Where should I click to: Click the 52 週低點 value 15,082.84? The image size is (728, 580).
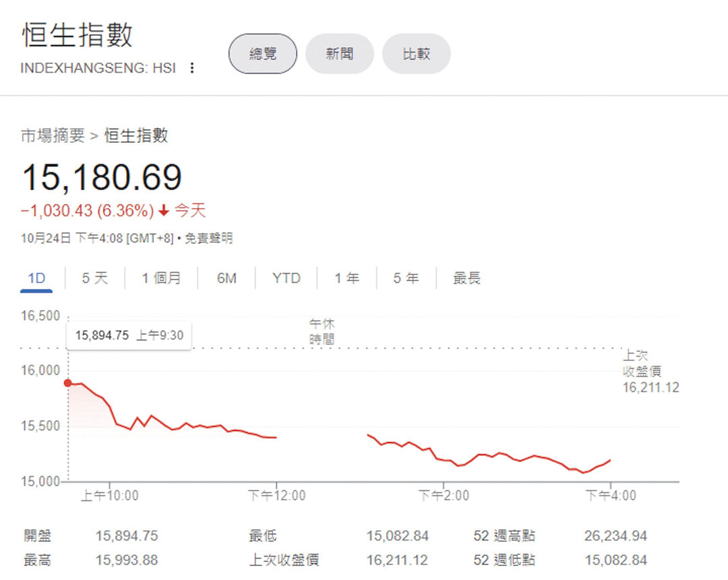point(615,560)
